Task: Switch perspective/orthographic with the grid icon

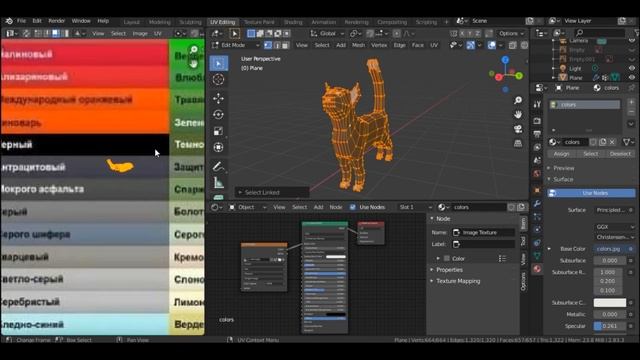Action: pos(518,143)
